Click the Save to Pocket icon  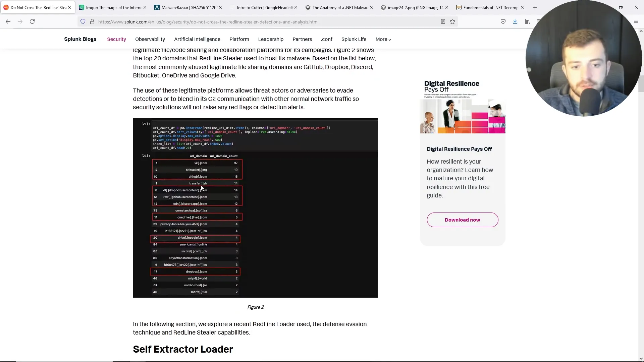click(503, 22)
